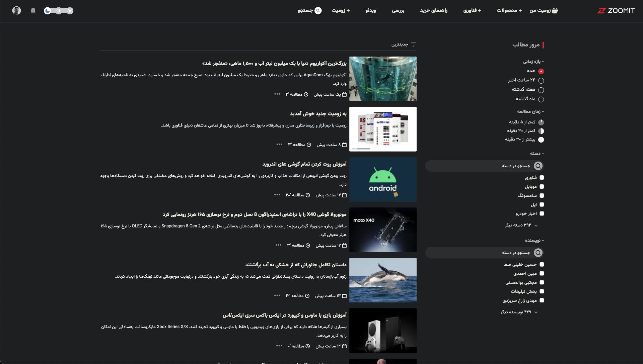This screenshot has width=643, height=364.
Task: Enable the موبایل category checkbox
Action: [x=542, y=186]
